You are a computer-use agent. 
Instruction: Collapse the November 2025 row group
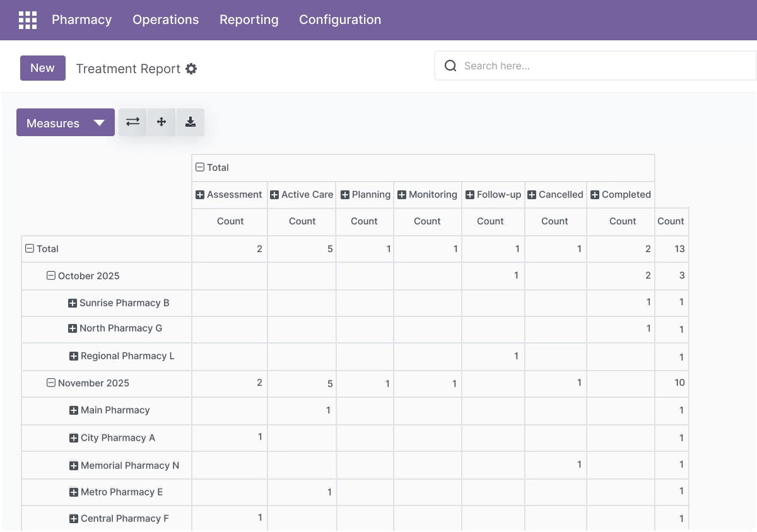coord(51,383)
